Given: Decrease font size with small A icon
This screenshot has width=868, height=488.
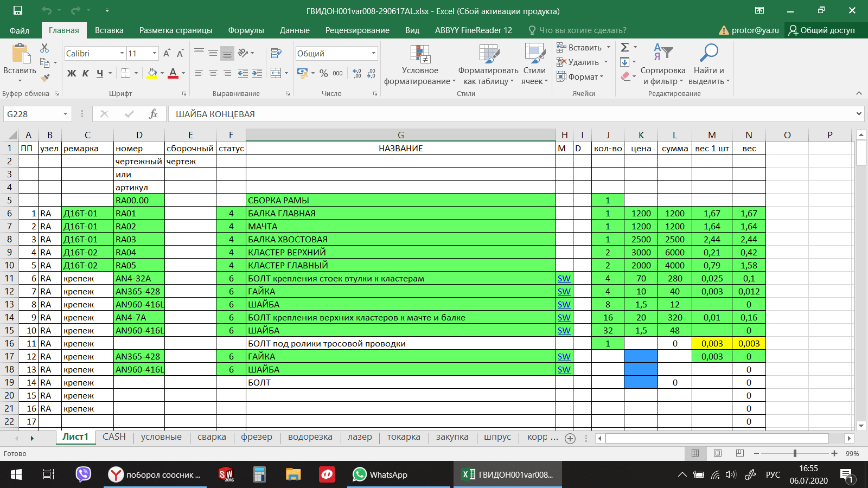Looking at the screenshot, I should (x=180, y=53).
